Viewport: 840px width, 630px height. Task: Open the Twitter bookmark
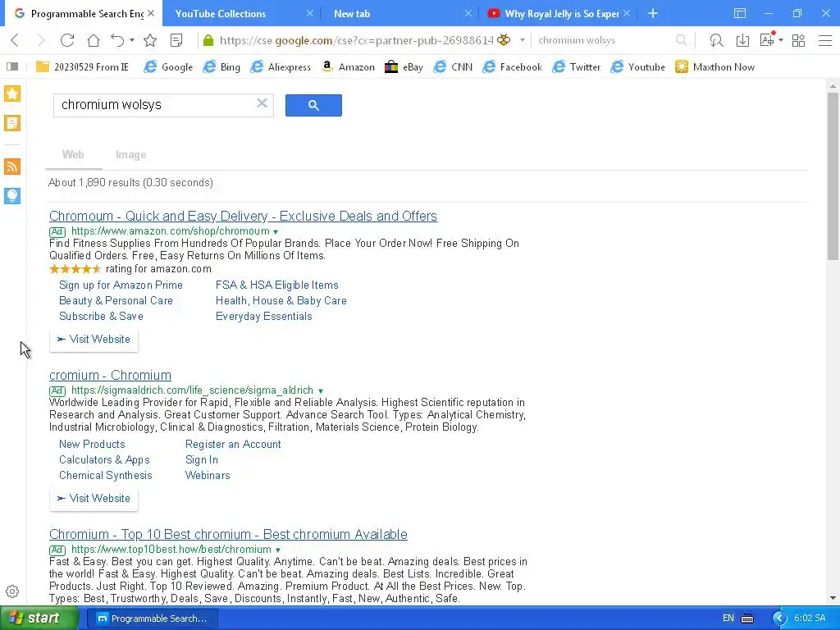pos(577,67)
